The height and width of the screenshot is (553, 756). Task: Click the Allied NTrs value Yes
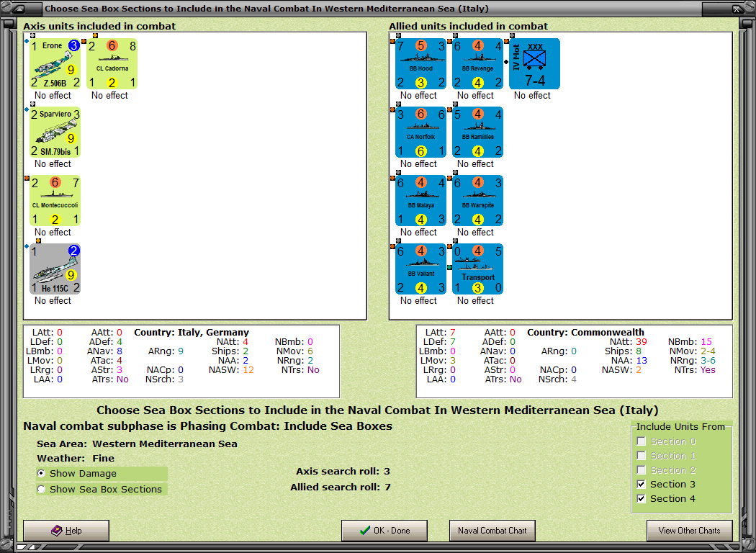click(x=708, y=370)
